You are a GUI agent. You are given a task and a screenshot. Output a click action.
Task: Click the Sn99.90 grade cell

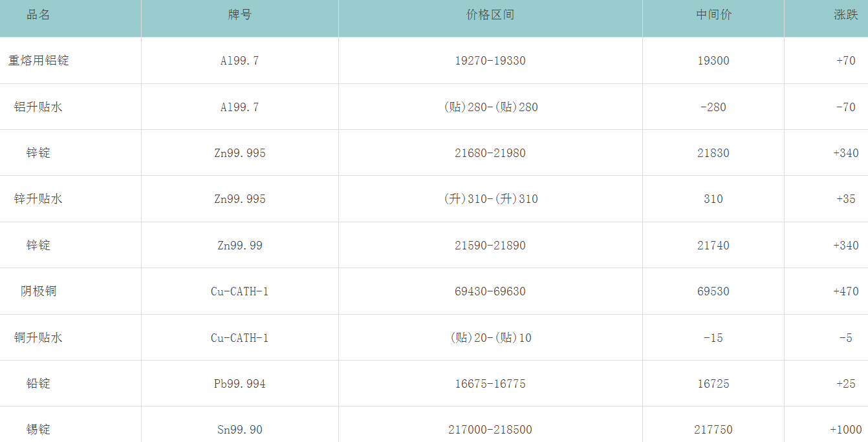[240, 430]
